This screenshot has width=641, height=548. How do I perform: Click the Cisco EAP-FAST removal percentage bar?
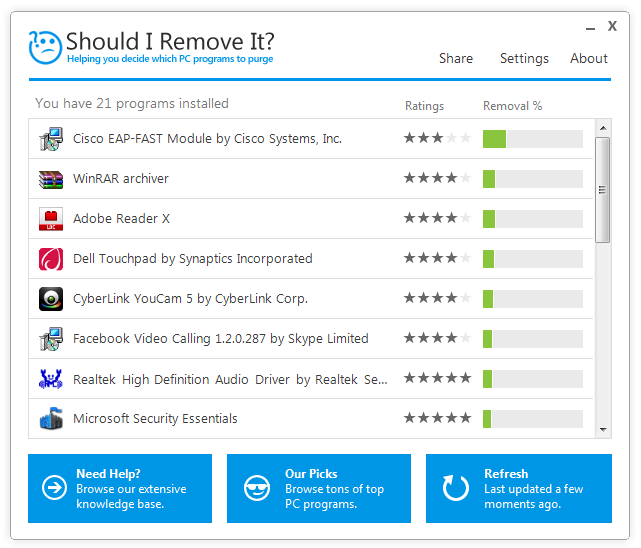(x=533, y=139)
